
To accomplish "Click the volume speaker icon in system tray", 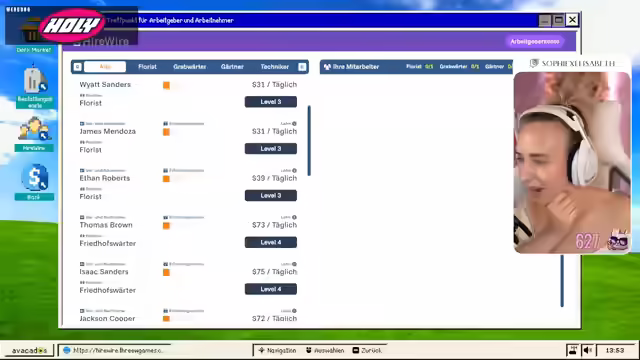I will click(x=587, y=350).
